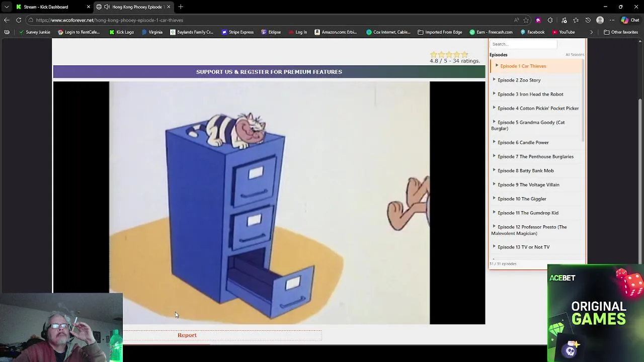
Task: Open the user profile avatar icon
Action: tap(600, 20)
